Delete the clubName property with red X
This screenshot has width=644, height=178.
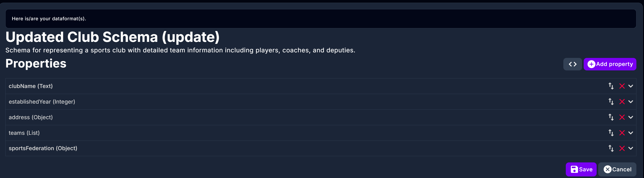click(x=622, y=86)
